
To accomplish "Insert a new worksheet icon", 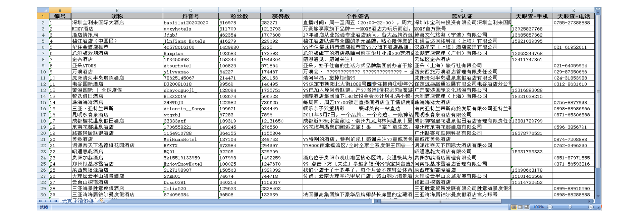I will click(x=103, y=201).
